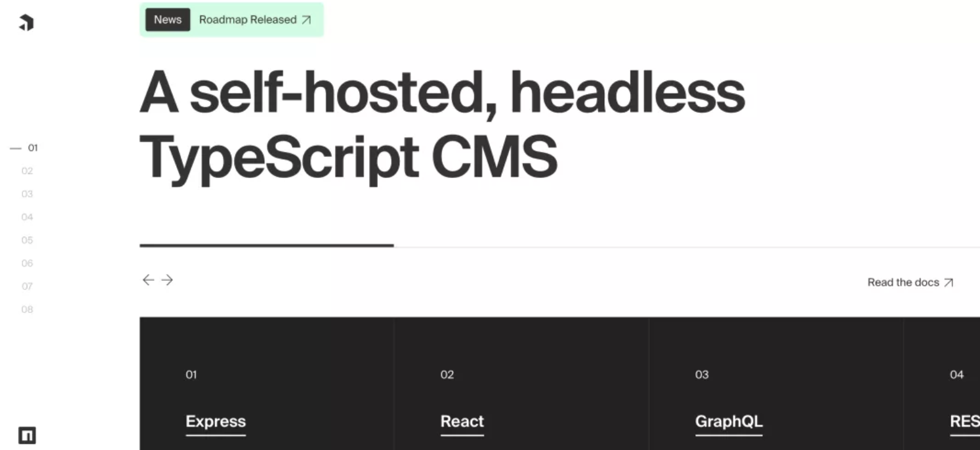Expand the React card details

pos(461,421)
